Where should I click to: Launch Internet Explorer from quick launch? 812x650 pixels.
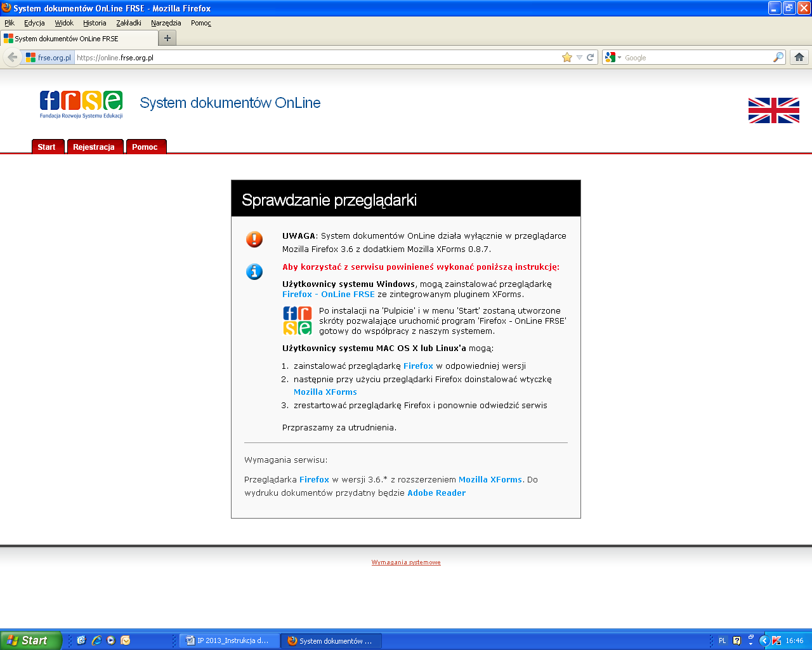tap(96, 640)
